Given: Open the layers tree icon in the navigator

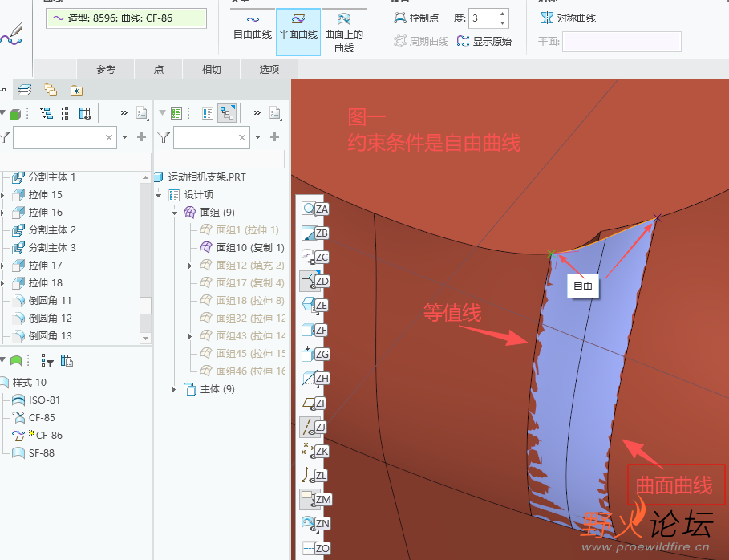Looking at the screenshot, I should pos(25,90).
